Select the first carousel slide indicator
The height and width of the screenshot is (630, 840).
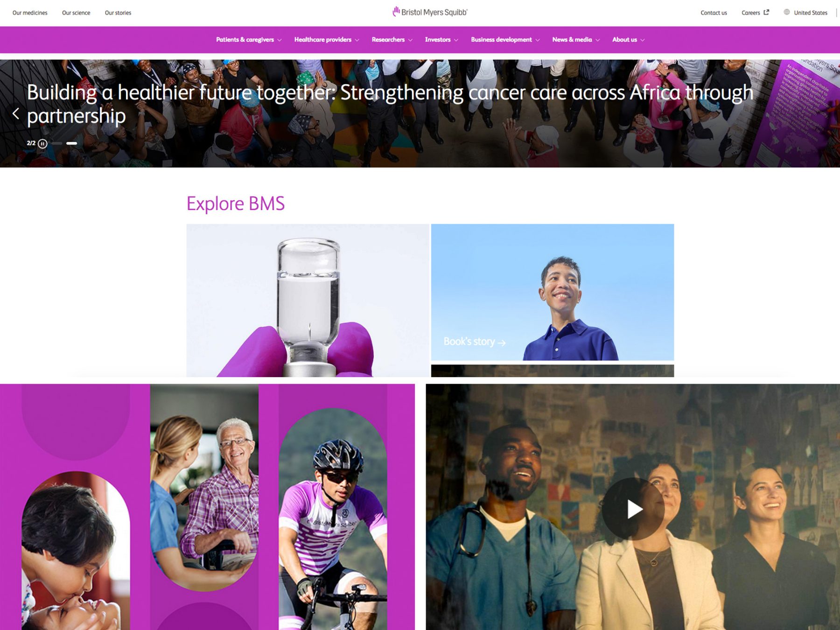pos(57,143)
